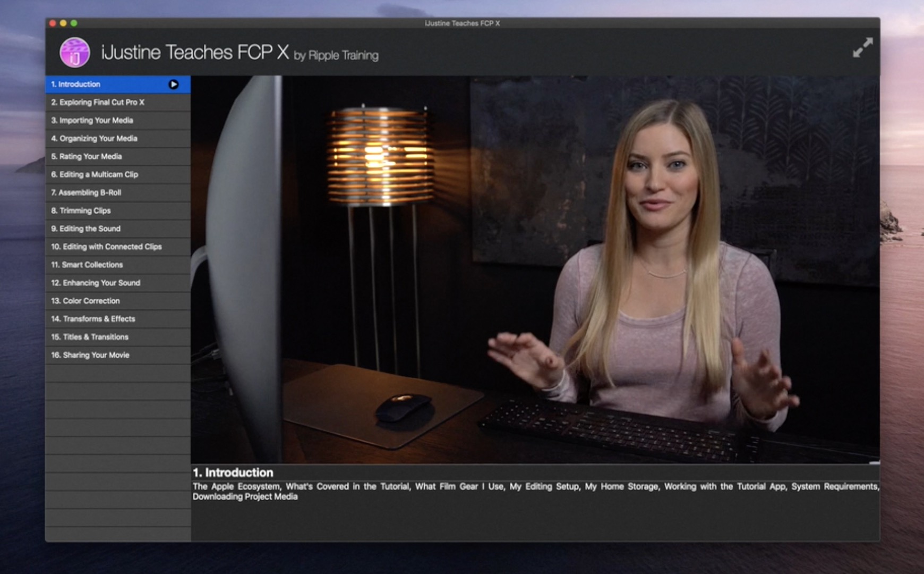
Task: Go to chapter 9. Editing the Sound
Action: 118,229
